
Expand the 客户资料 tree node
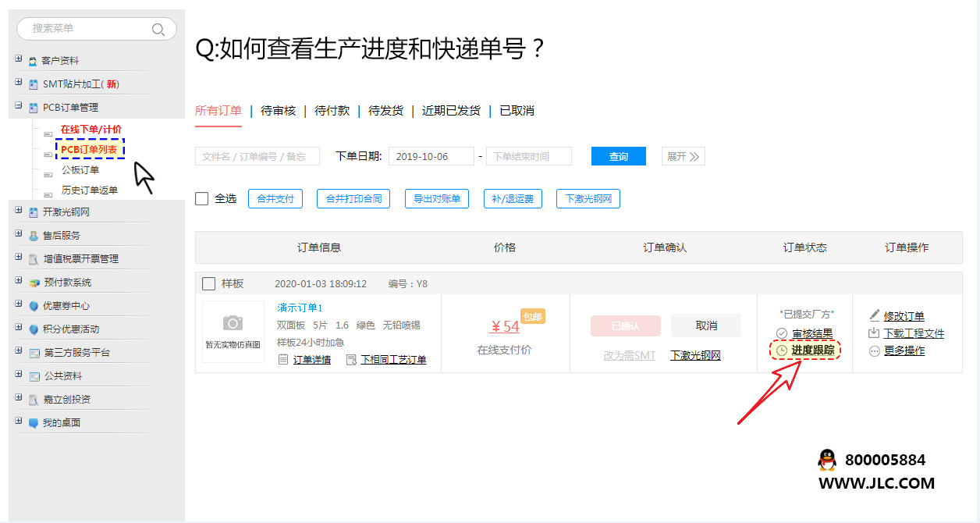point(19,59)
